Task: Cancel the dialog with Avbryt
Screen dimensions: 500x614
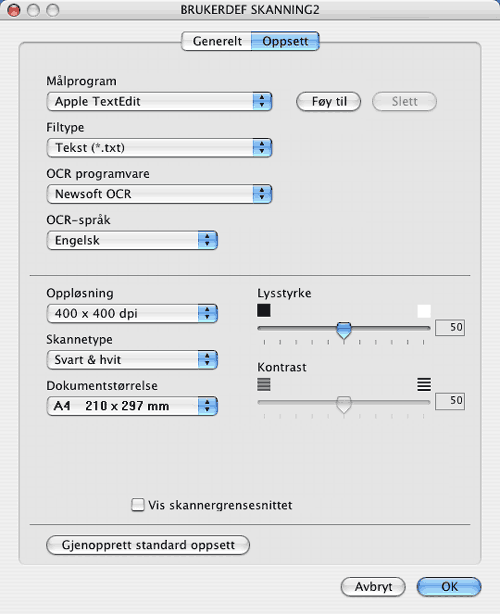Action: (373, 587)
